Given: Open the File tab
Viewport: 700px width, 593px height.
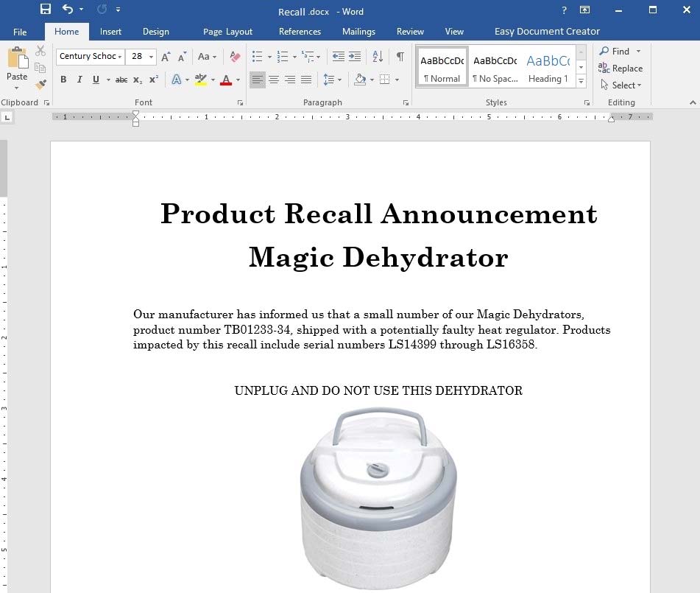Looking at the screenshot, I should pos(20,32).
